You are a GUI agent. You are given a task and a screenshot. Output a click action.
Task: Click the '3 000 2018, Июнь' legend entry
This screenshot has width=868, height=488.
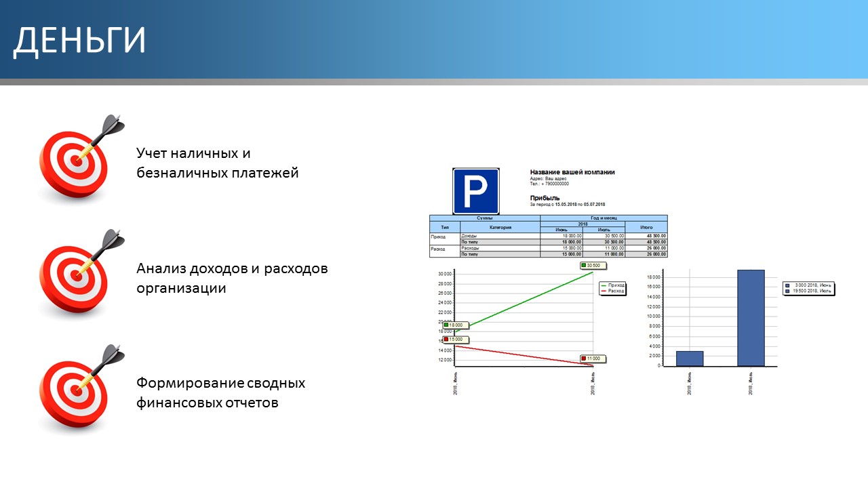[x=808, y=286]
